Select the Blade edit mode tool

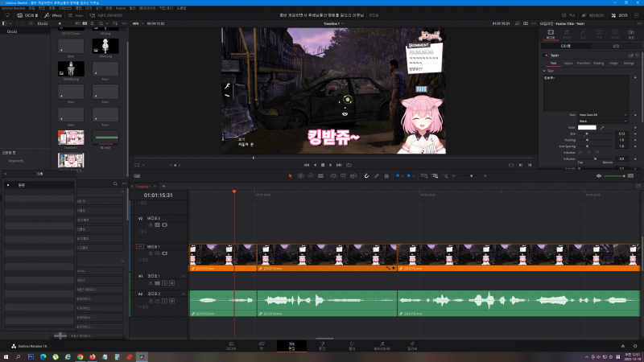click(x=322, y=175)
